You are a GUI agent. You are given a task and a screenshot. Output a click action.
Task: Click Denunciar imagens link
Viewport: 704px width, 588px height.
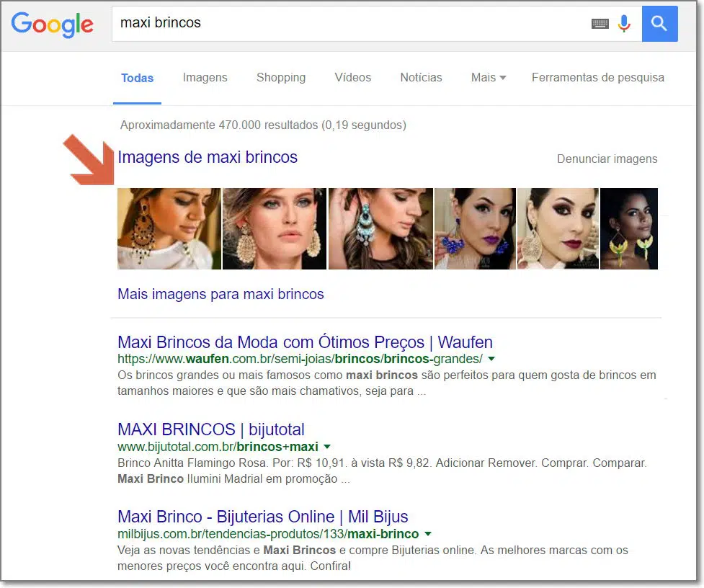click(607, 159)
